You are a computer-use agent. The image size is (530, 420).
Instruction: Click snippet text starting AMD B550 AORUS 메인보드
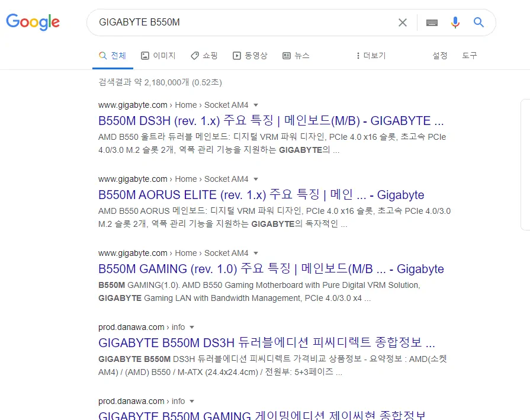click(x=274, y=217)
